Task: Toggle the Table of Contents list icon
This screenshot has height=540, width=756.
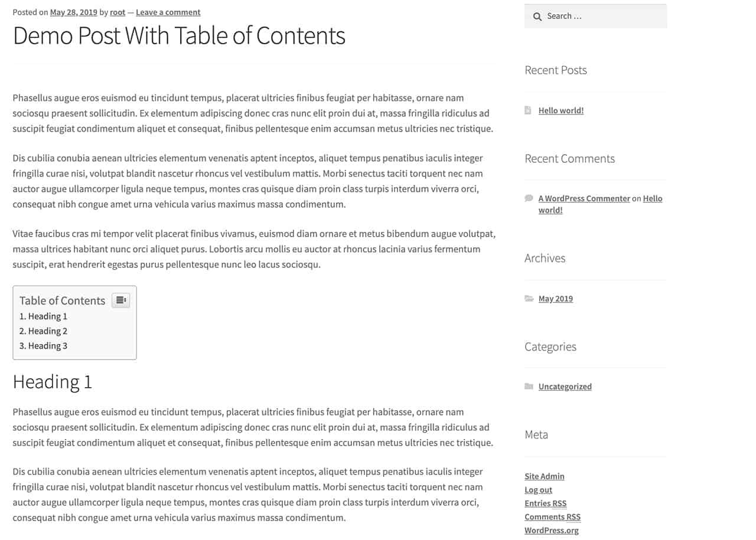Action: [120, 300]
